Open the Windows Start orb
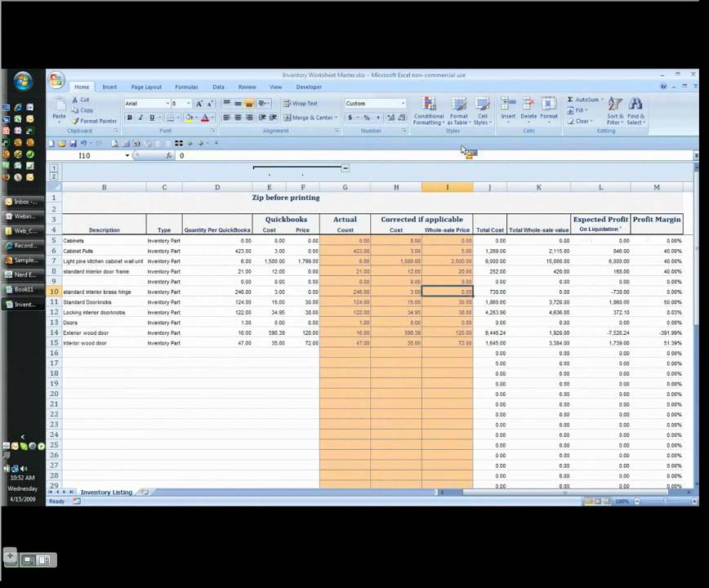This screenshot has height=588, width=709. coord(23,82)
